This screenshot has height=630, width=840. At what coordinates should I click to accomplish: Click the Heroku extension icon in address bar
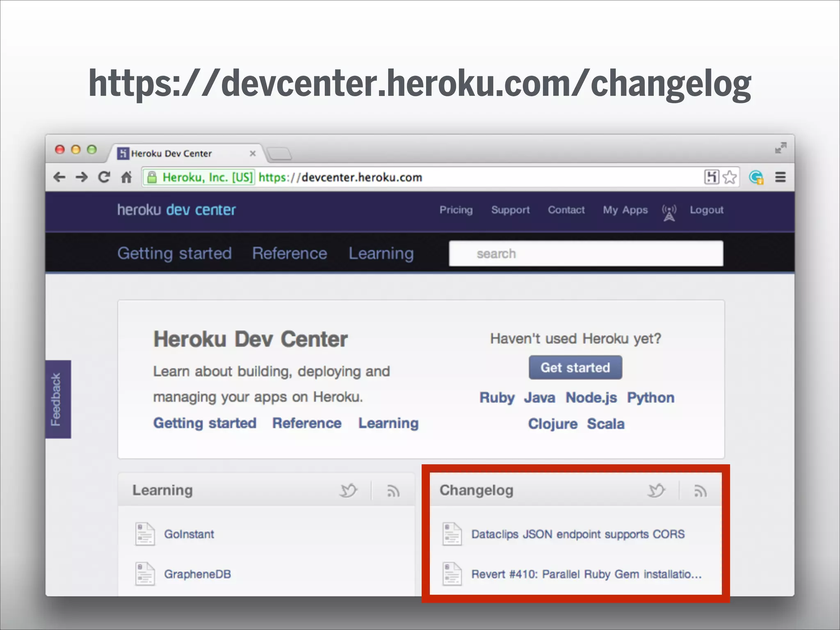coord(712,177)
